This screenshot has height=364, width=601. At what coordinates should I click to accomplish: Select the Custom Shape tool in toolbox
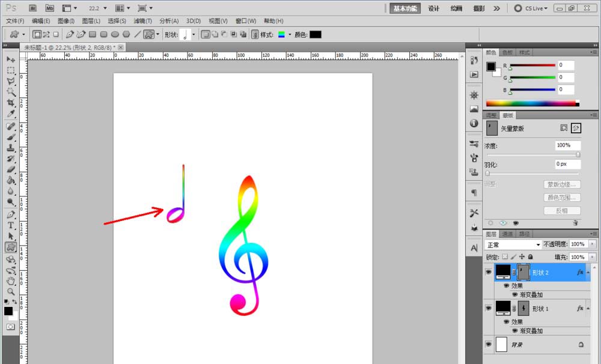pos(11,247)
